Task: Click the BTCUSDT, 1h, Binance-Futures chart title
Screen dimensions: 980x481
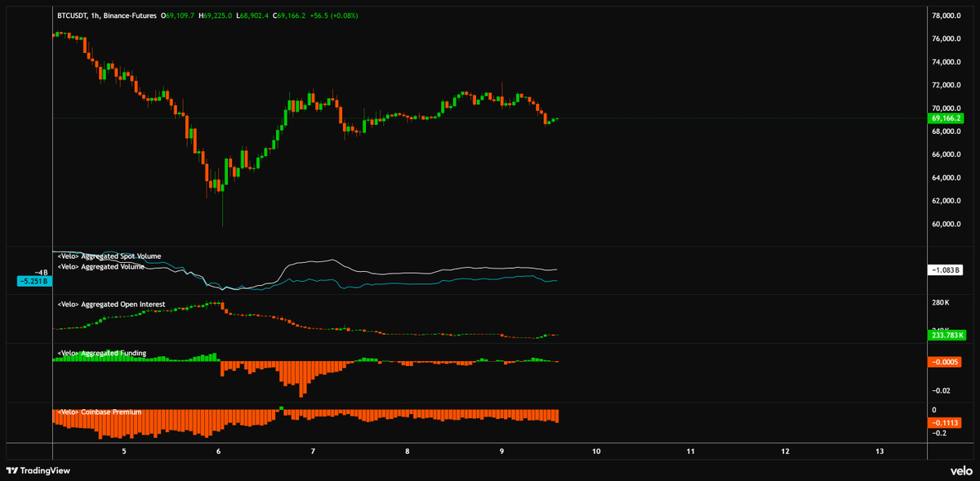Action: [105, 16]
